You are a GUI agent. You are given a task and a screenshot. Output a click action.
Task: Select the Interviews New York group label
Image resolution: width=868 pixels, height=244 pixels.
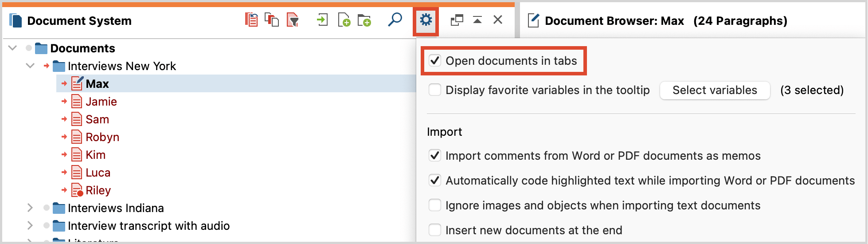(122, 66)
